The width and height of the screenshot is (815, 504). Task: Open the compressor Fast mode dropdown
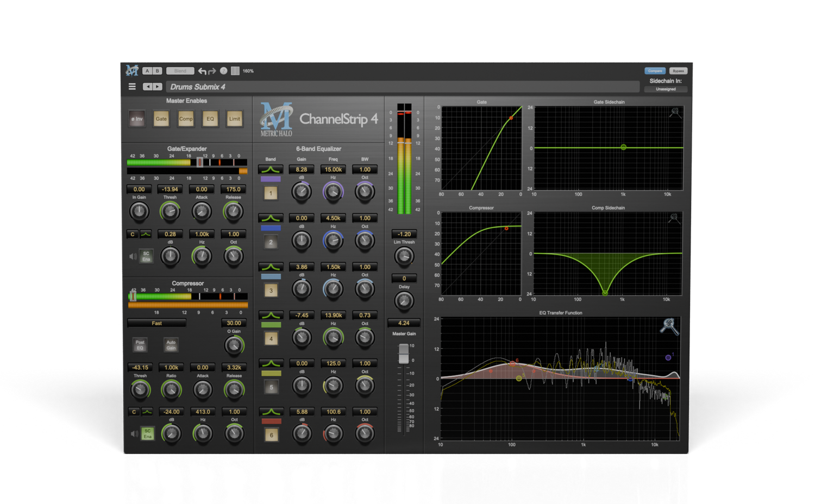point(156,323)
